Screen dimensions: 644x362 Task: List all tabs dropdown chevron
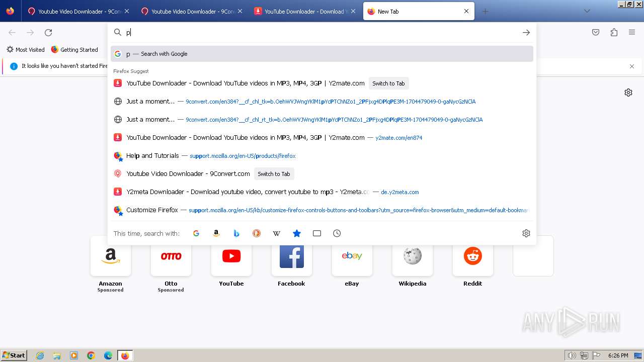[x=587, y=11]
